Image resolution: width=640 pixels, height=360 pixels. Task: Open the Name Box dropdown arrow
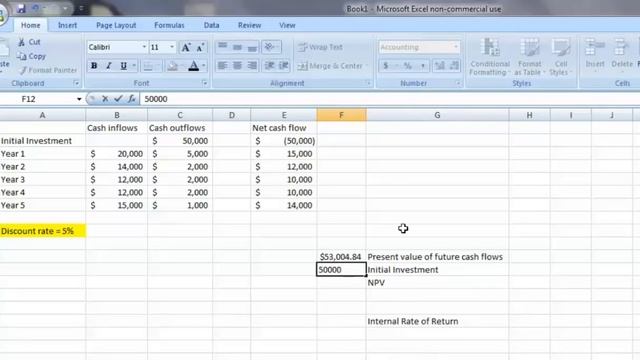(x=79, y=99)
